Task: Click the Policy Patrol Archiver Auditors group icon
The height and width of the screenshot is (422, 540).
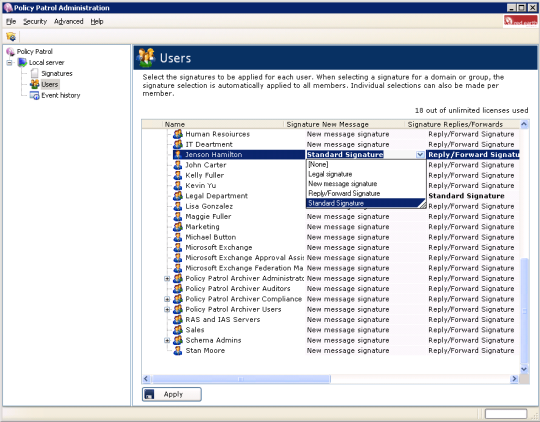Action: [x=178, y=289]
